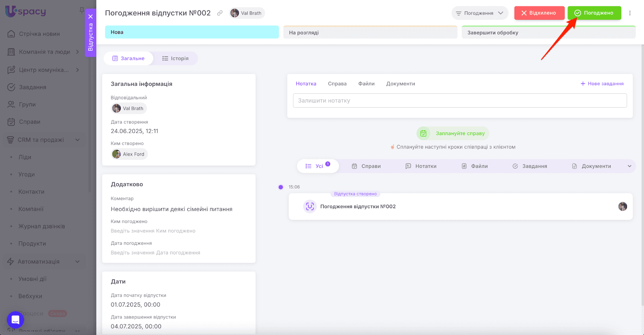Screen dimensions: 644x335
Task: Click the Uspacy logo
Action: point(26,11)
